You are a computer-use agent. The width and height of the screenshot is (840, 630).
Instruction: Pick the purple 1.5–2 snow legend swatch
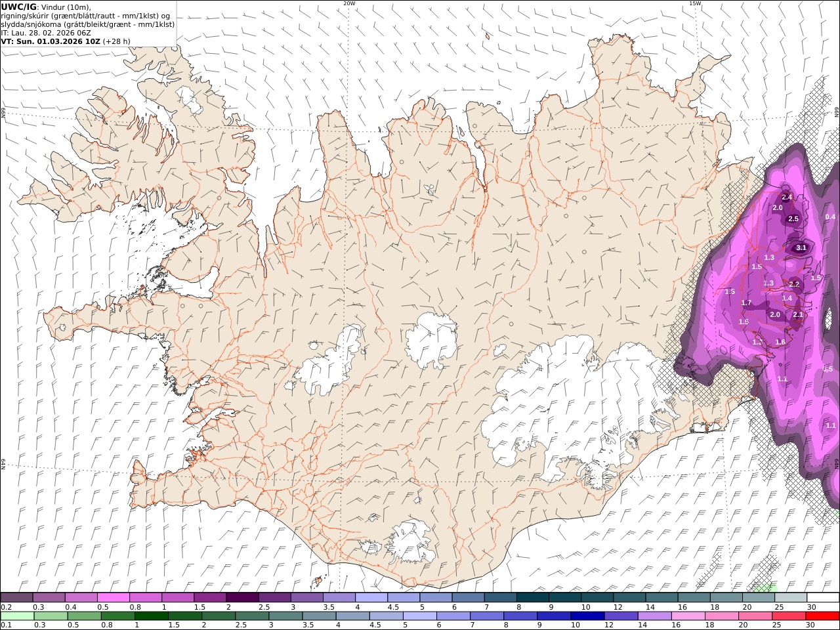click(x=210, y=598)
